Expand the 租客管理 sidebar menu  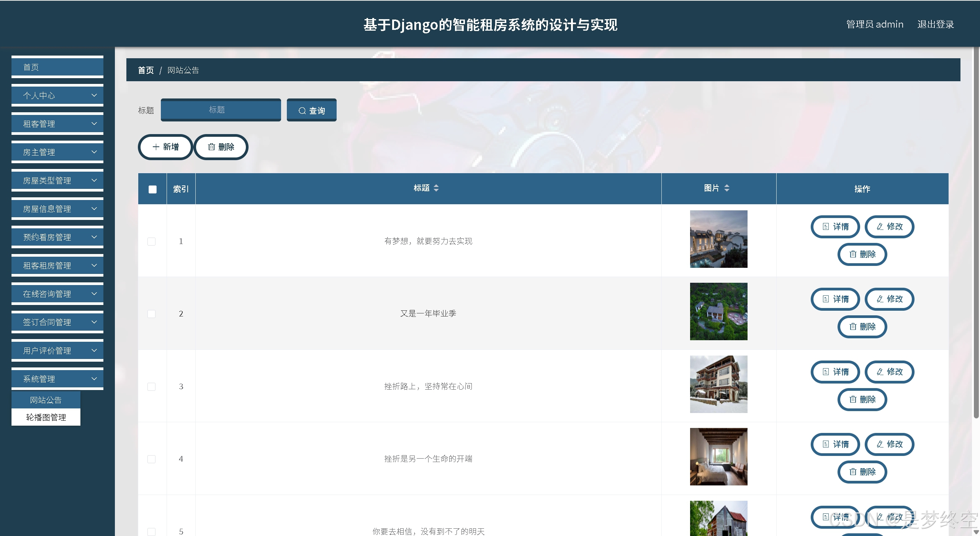coord(57,124)
